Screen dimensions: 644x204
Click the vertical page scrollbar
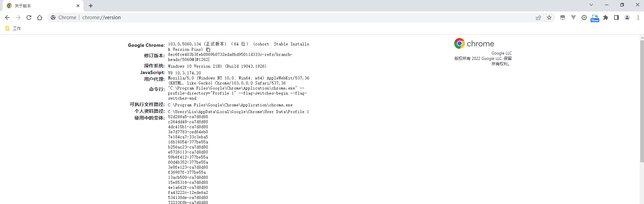642,101
